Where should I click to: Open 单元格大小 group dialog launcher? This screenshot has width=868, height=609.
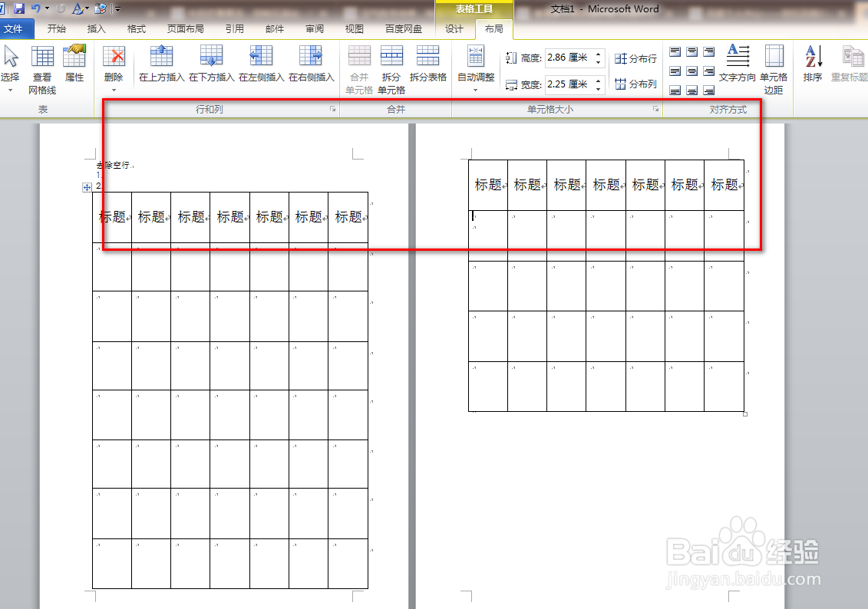click(655, 109)
